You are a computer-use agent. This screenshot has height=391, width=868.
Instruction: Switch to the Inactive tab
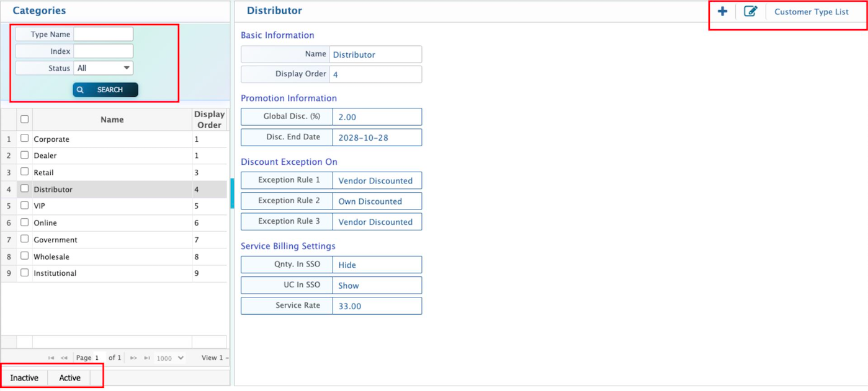pos(24,378)
